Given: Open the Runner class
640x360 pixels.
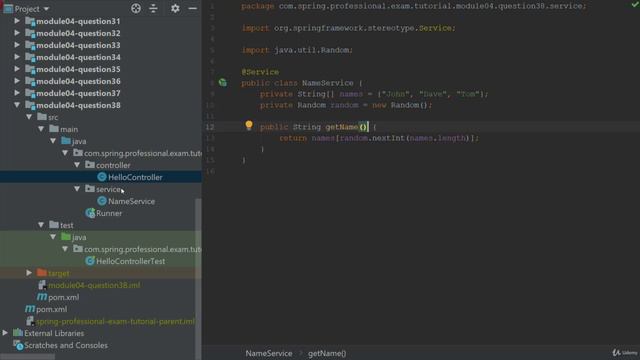Looking at the screenshot, I should coord(109,213).
